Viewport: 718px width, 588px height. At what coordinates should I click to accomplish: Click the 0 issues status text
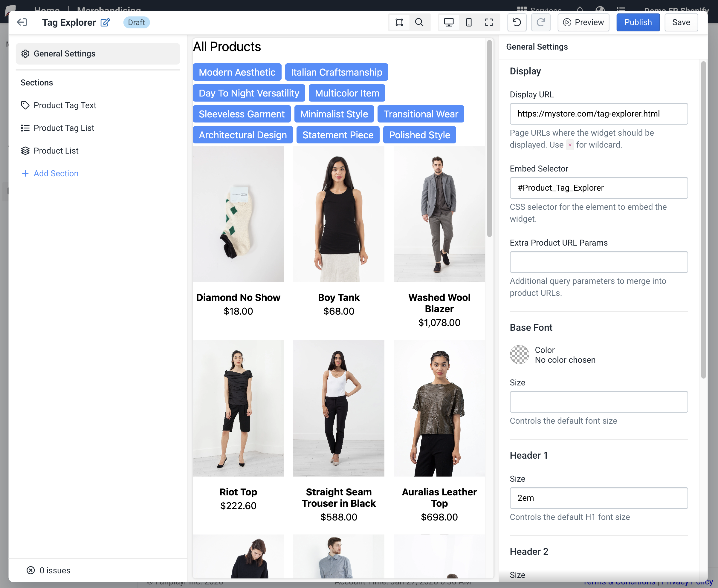point(55,570)
